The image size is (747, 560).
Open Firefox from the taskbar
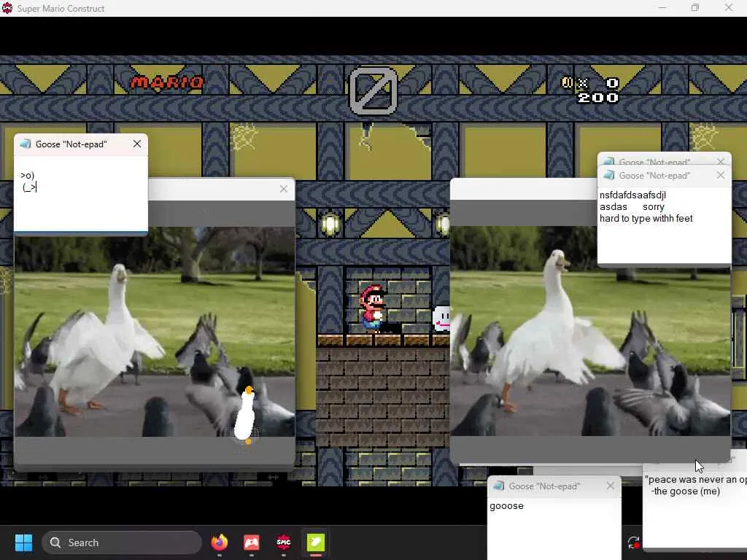pos(220,542)
